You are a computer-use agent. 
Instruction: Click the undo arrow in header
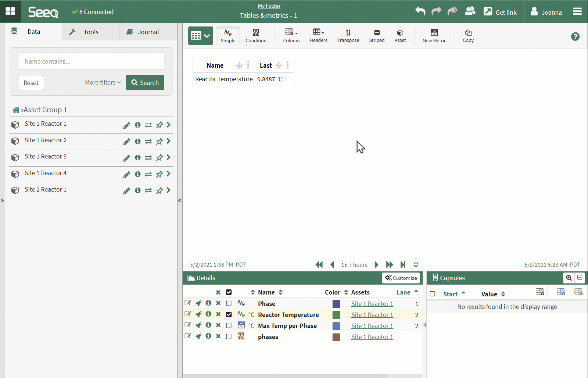420,11
